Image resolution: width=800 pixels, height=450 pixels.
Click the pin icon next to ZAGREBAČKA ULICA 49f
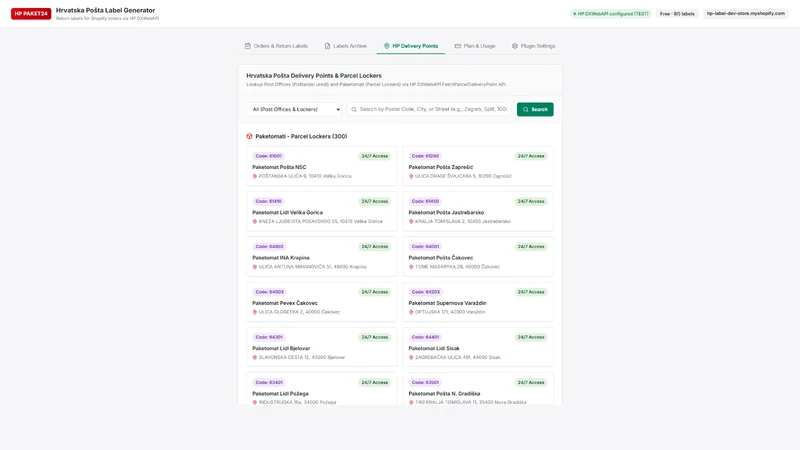click(x=411, y=358)
